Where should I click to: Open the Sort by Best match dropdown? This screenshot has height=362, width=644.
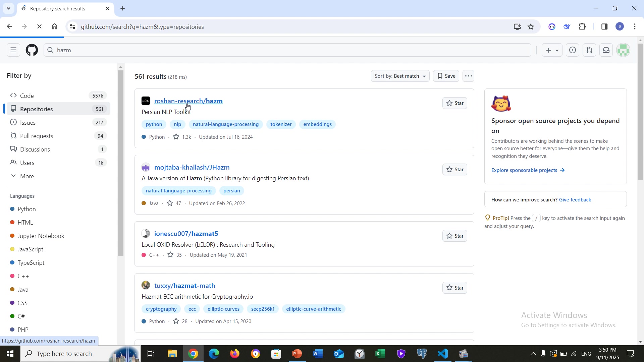(x=400, y=76)
